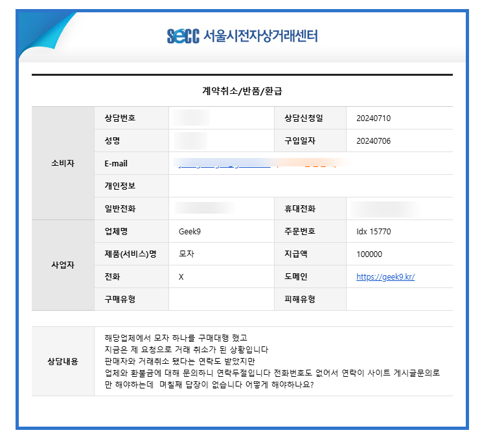Viewport: 493px width, 448px height.
Task: Click the E-mail label cell
Action: coord(132,163)
